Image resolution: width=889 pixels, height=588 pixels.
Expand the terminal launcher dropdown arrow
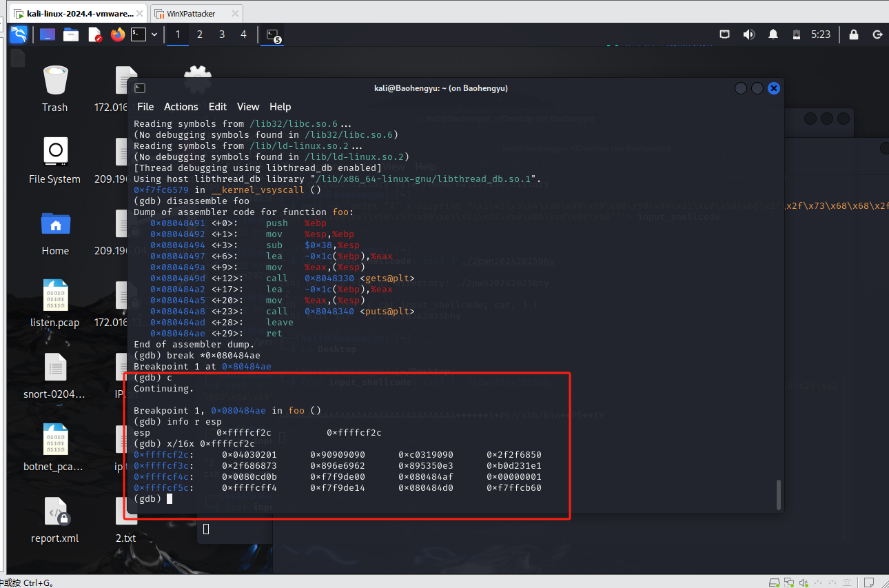tap(154, 34)
